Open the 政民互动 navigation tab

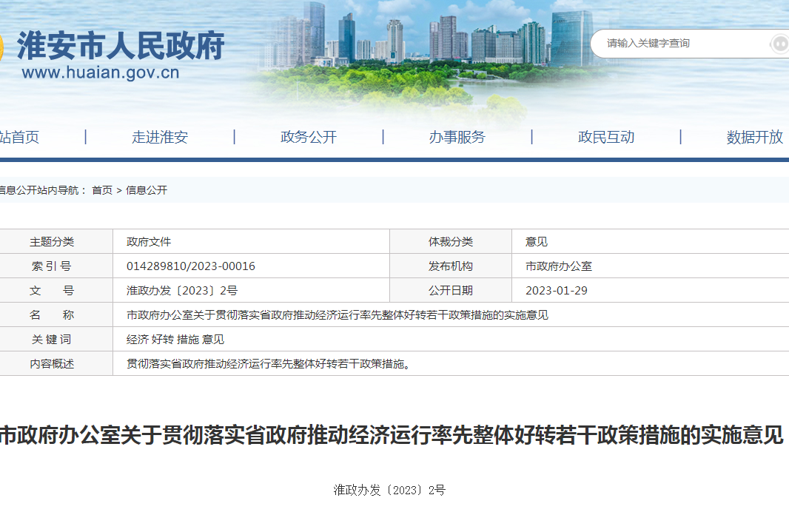pos(606,137)
